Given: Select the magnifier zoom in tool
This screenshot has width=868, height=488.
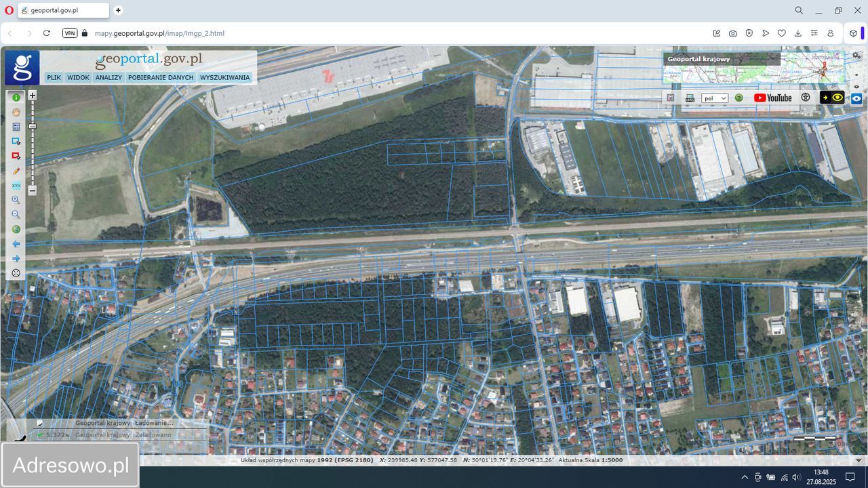Looking at the screenshot, I should coord(16,200).
